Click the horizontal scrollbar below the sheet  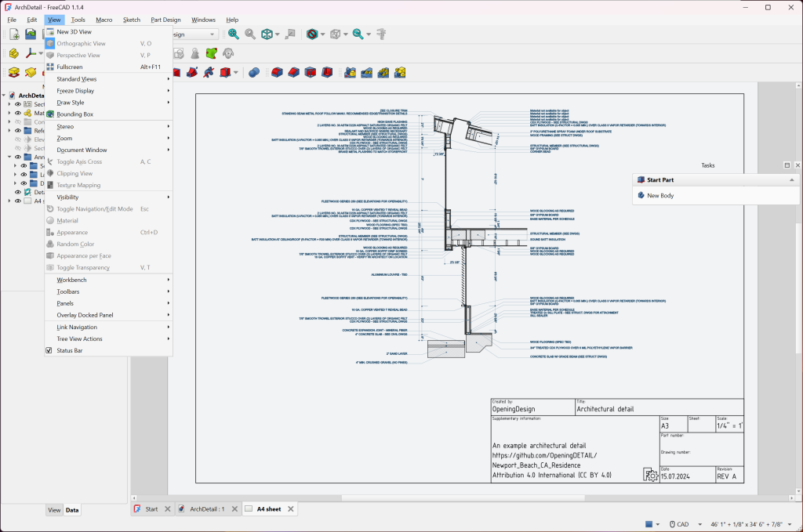(x=463, y=498)
